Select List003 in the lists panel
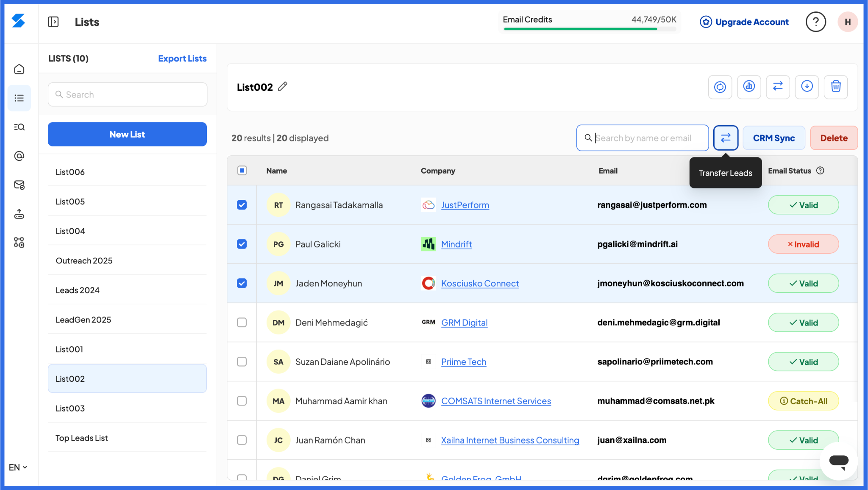This screenshot has width=868, height=490. 70,408
